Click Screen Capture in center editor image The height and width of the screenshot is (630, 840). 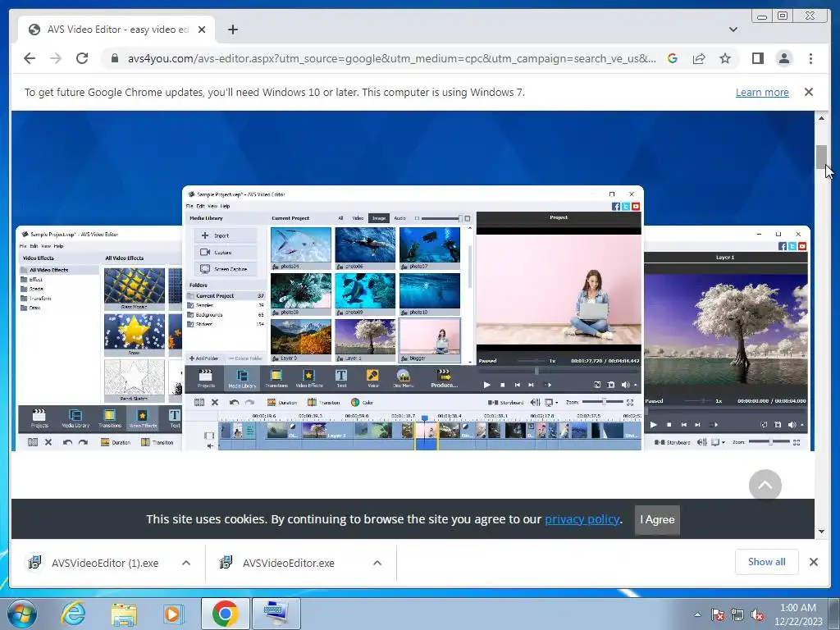click(x=226, y=269)
